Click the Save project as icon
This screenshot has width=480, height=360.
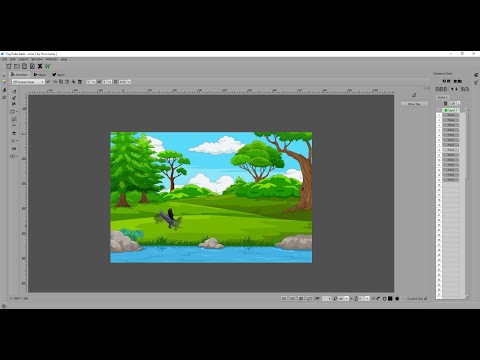tap(32, 66)
